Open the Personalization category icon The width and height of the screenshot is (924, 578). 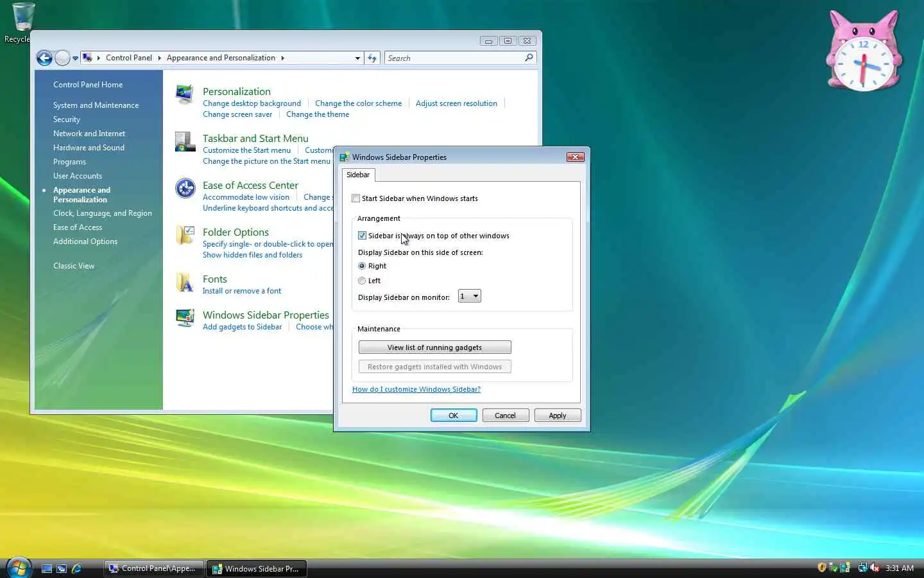tap(185, 94)
